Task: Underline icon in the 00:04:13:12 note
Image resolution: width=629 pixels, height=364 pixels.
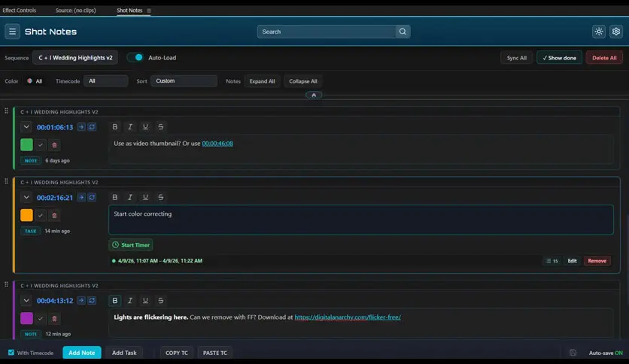Action: pos(145,300)
